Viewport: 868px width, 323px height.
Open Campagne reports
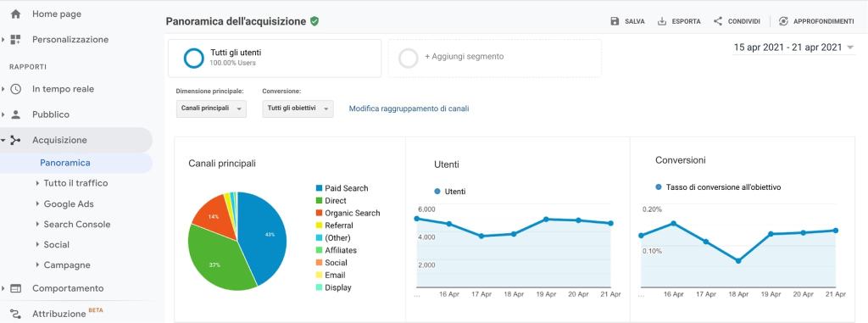coord(67,265)
